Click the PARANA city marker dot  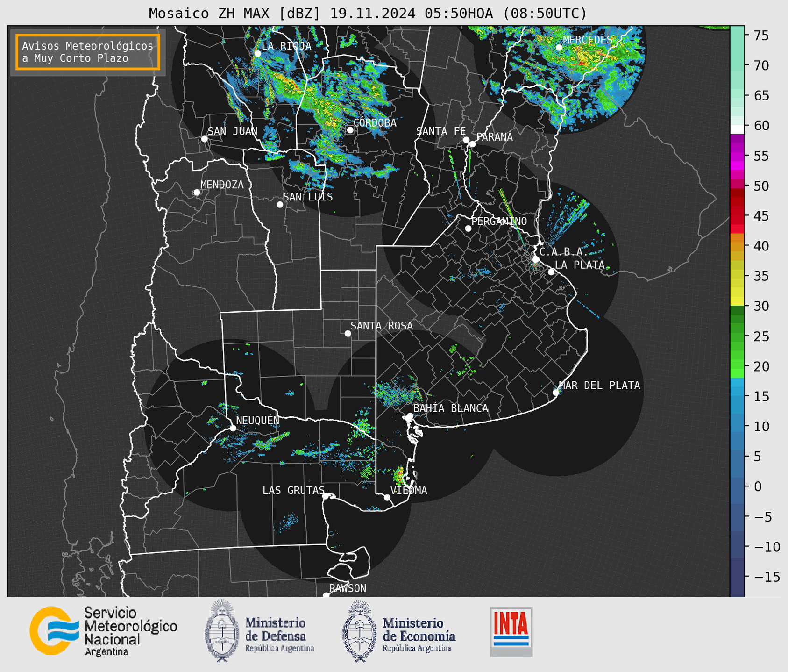tap(472, 144)
